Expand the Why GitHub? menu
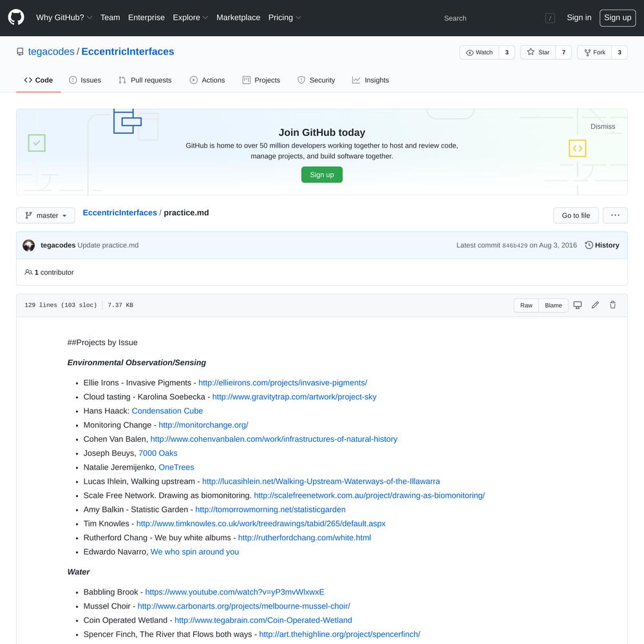 click(x=64, y=17)
